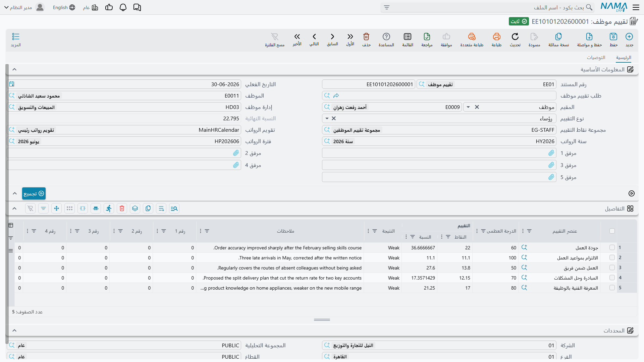Open the chat messages icon

point(137,7)
